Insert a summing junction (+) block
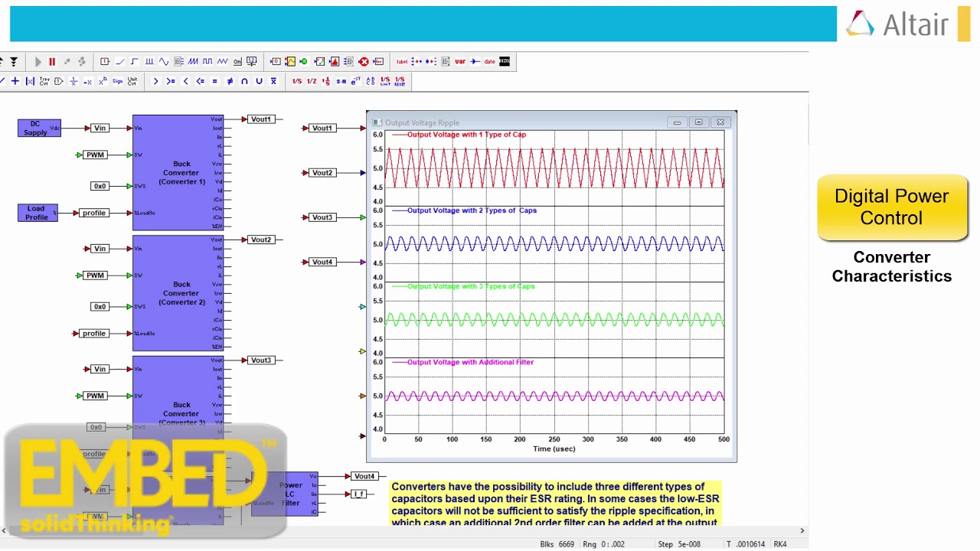 tap(15, 81)
